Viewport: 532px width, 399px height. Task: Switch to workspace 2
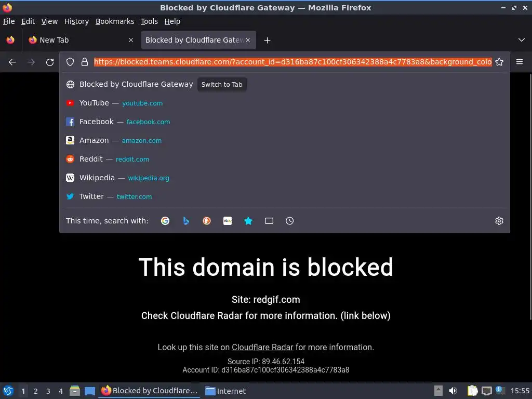(x=36, y=391)
